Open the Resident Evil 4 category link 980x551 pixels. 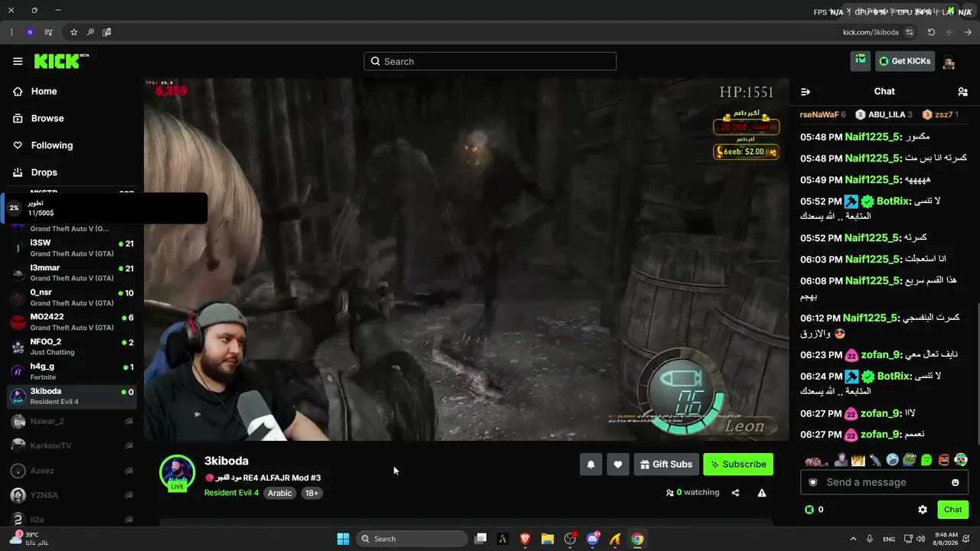pyautogui.click(x=231, y=493)
